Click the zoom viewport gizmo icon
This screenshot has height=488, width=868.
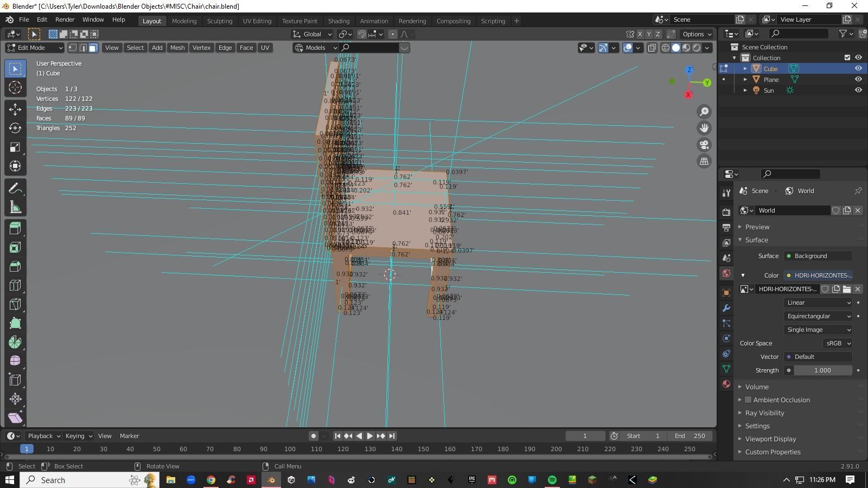point(704,112)
